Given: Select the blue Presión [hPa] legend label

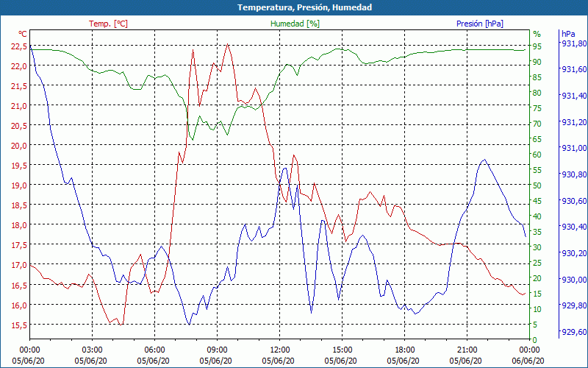Looking at the screenshot, I should pos(480,24).
